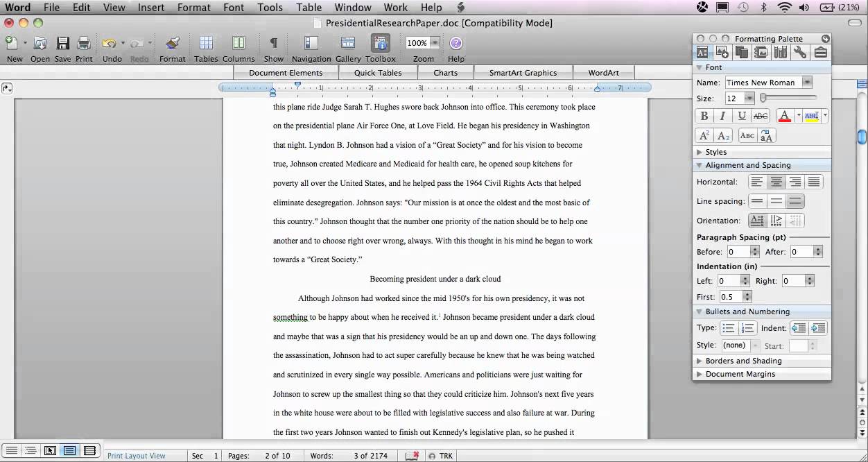Open the font Name dropdown

[x=807, y=82]
